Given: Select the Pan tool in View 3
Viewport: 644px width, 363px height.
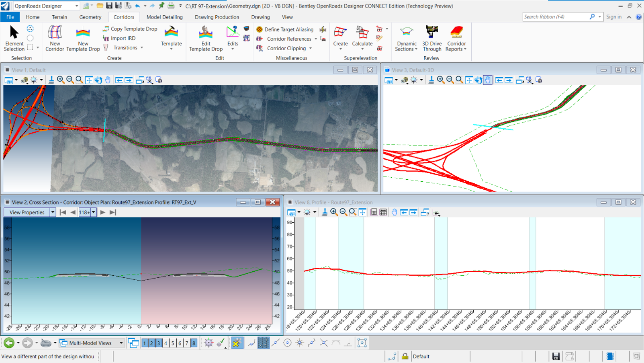Looking at the screenshot, I should 487,80.
